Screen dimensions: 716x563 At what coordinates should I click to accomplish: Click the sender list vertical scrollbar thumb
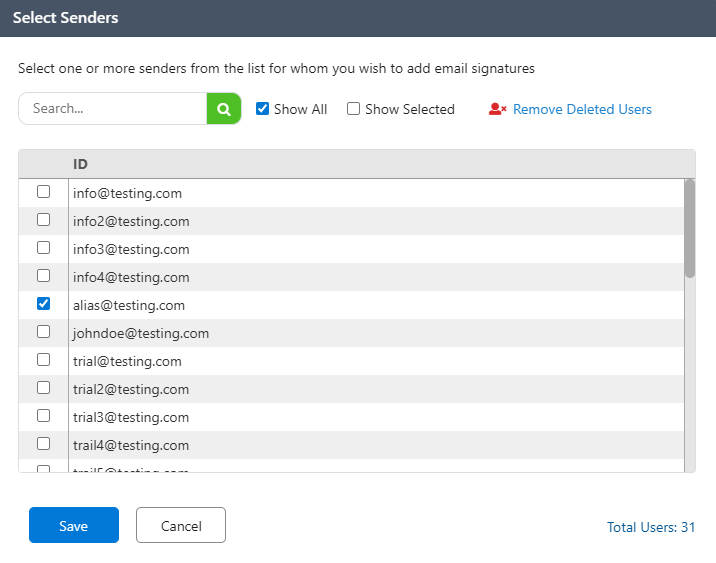[x=689, y=228]
